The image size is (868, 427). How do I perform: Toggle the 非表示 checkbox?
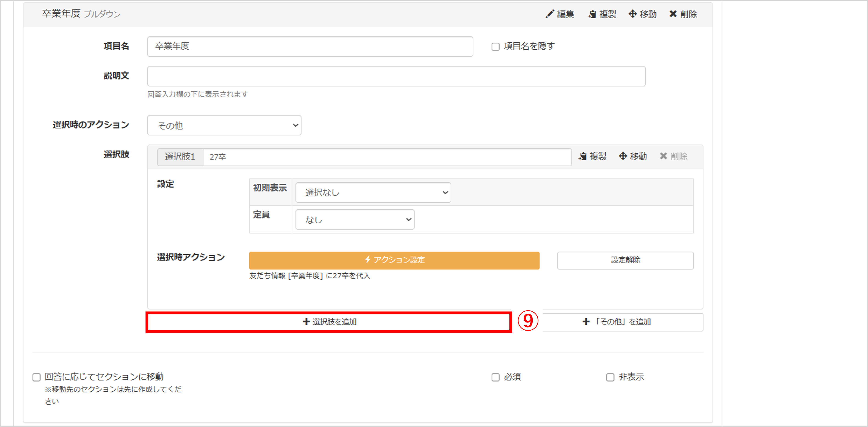click(x=610, y=377)
